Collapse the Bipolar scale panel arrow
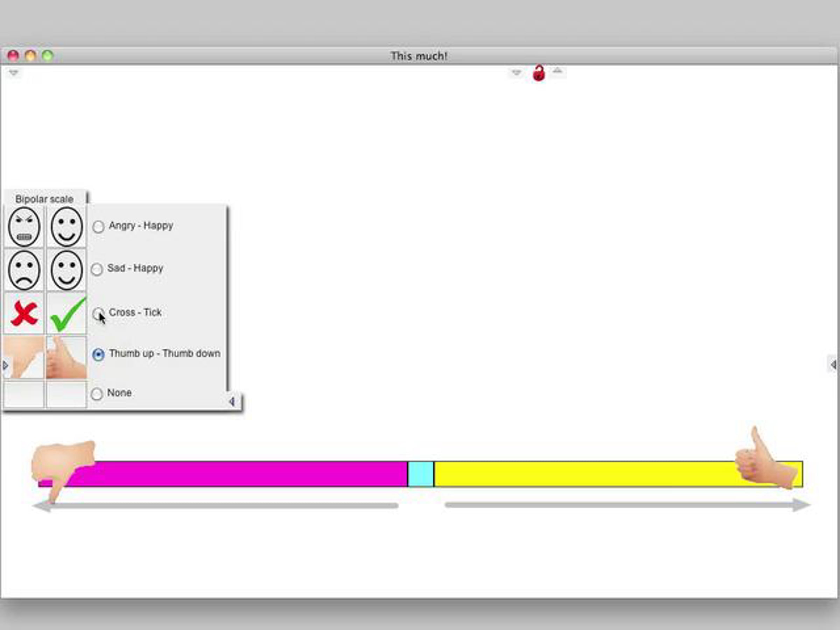Screen dimensions: 840x630 point(232,401)
